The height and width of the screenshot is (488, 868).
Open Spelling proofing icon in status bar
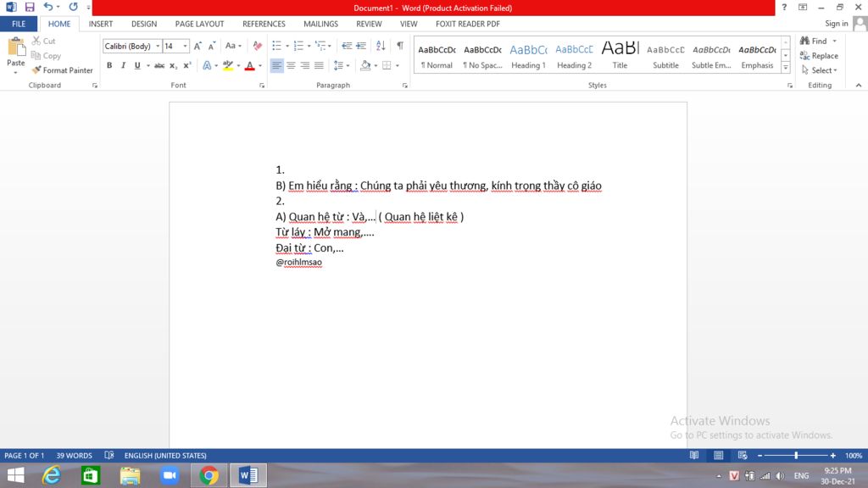tap(109, 455)
